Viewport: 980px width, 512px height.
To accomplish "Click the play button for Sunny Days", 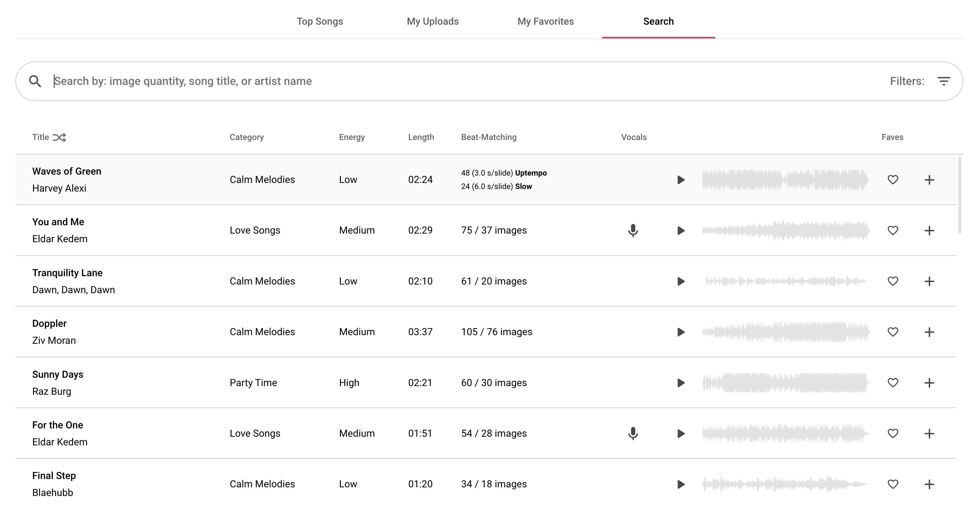I will point(680,383).
